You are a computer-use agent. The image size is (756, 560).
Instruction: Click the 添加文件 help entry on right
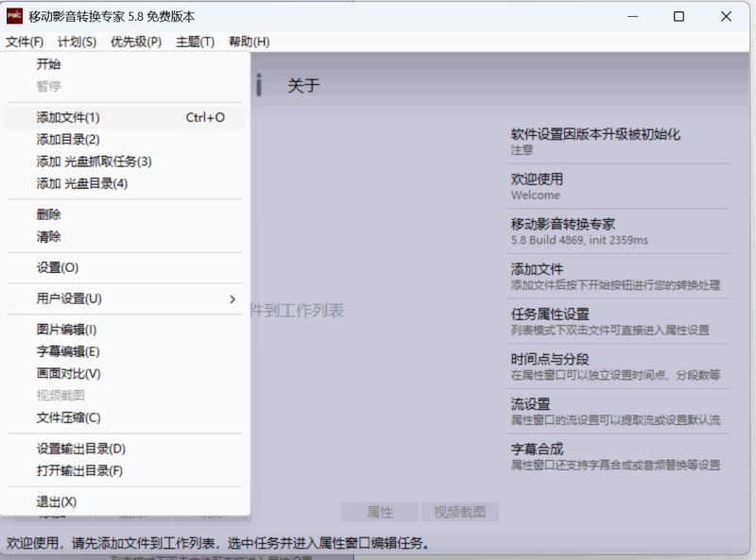click(x=618, y=277)
